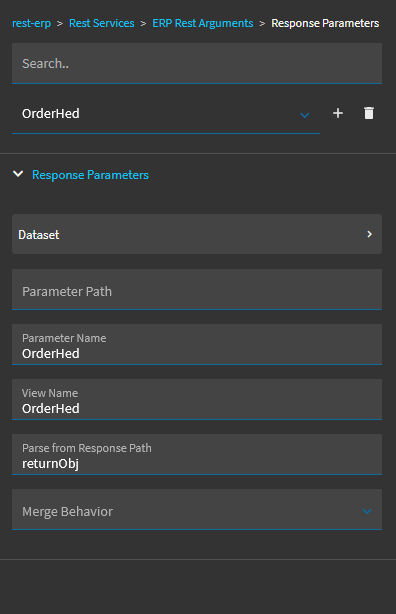
Task: Edit the View Name field
Action: click(197, 399)
